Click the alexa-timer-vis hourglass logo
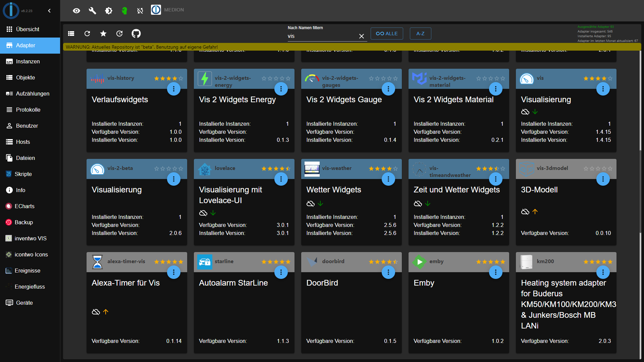Viewport: 644px width, 362px height. tap(97, 262)
